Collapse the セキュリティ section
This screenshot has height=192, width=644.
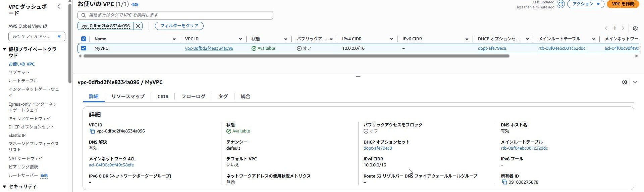pyautogui.click(x=4, y=187)
